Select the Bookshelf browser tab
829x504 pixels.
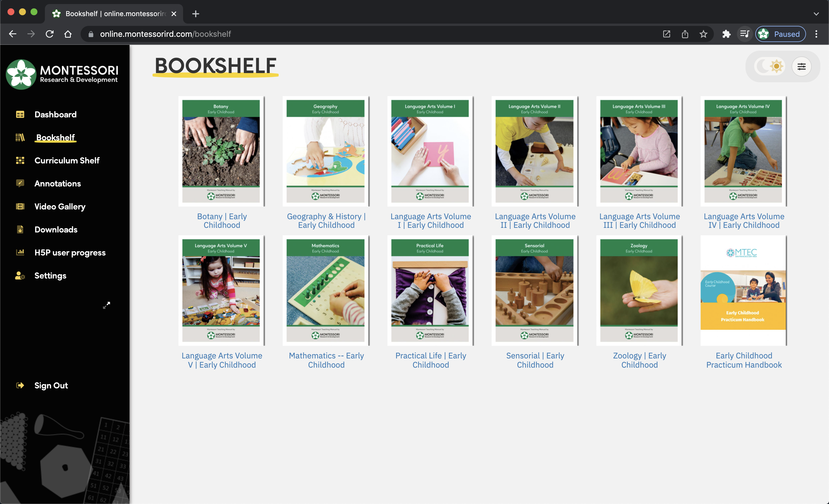point(114,14)
